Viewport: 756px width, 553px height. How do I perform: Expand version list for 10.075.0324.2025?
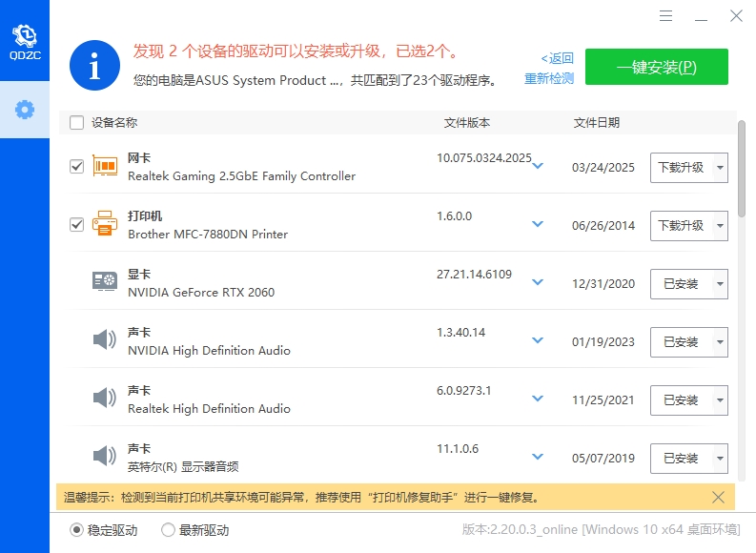point(538,166)
